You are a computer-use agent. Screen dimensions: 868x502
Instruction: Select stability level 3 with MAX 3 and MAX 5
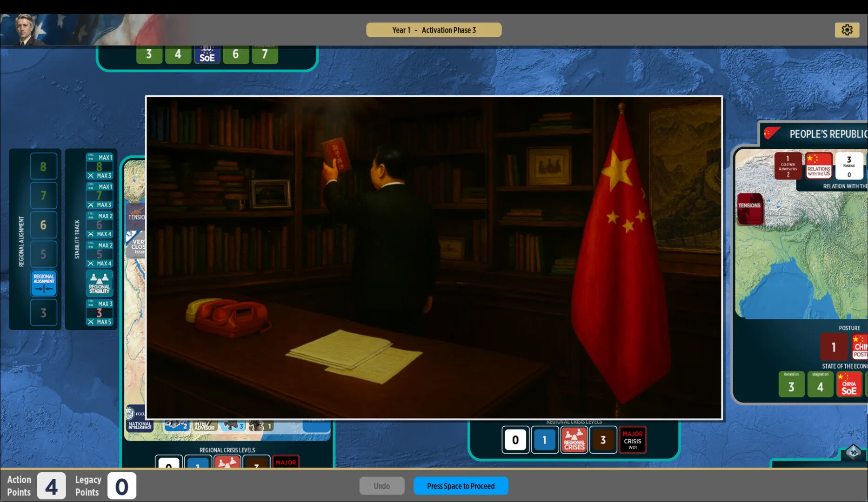click(x=99, y=312)
